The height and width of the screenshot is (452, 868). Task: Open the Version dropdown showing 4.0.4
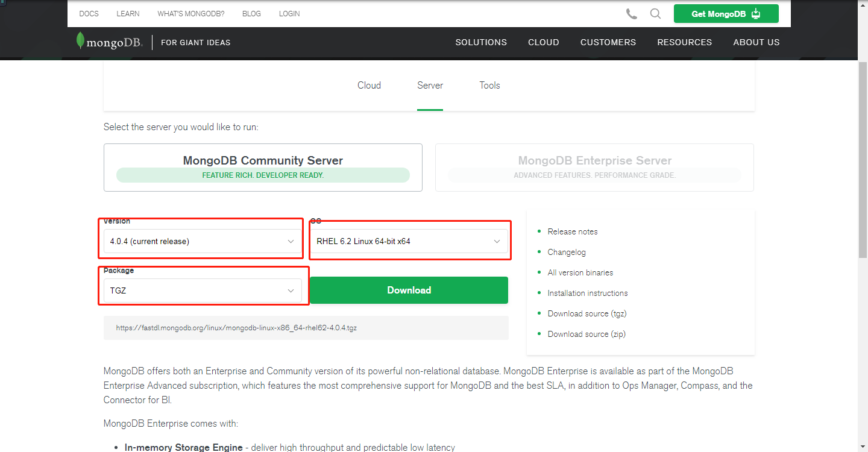(x=203, y=241)
